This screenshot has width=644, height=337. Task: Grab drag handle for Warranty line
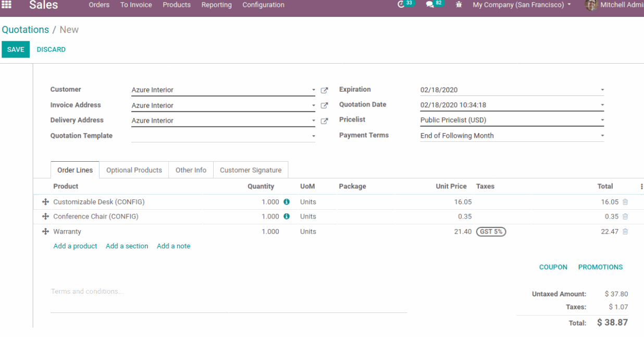tap(45, 232)
